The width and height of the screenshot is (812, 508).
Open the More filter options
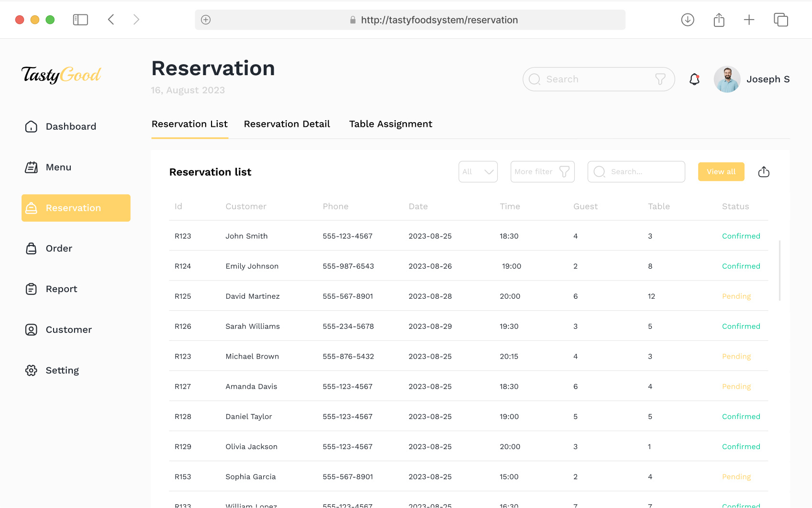click(x=542, y=171)
